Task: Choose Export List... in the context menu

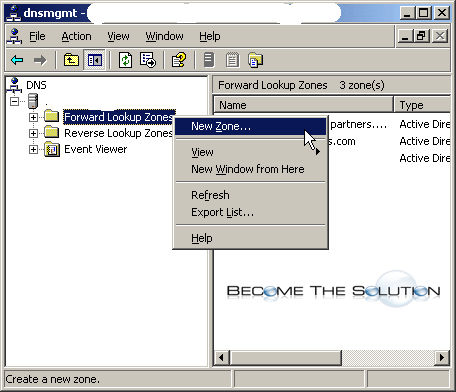Action: click(x=250, y=212)
